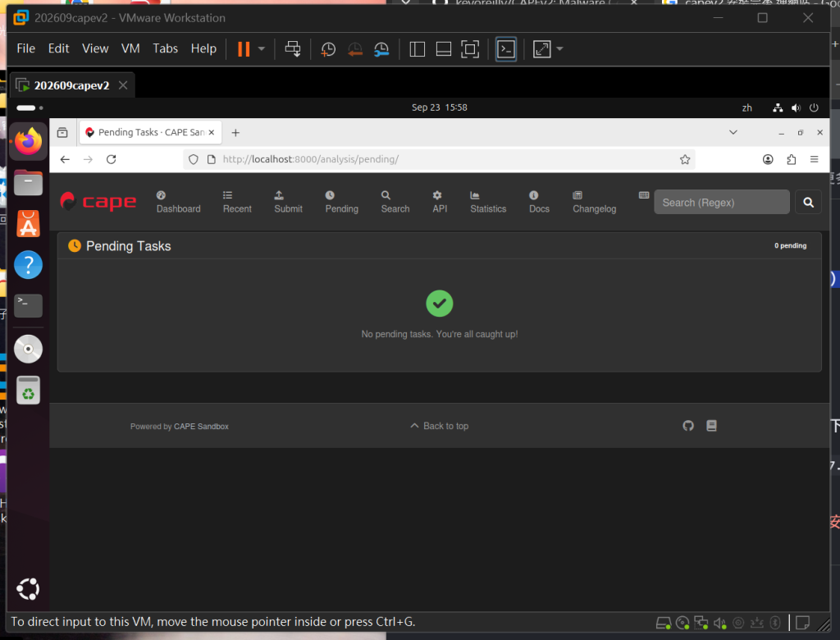Click the URL address bar in Firefox
This screenshot has height=640, width=840.
(440, 159)
